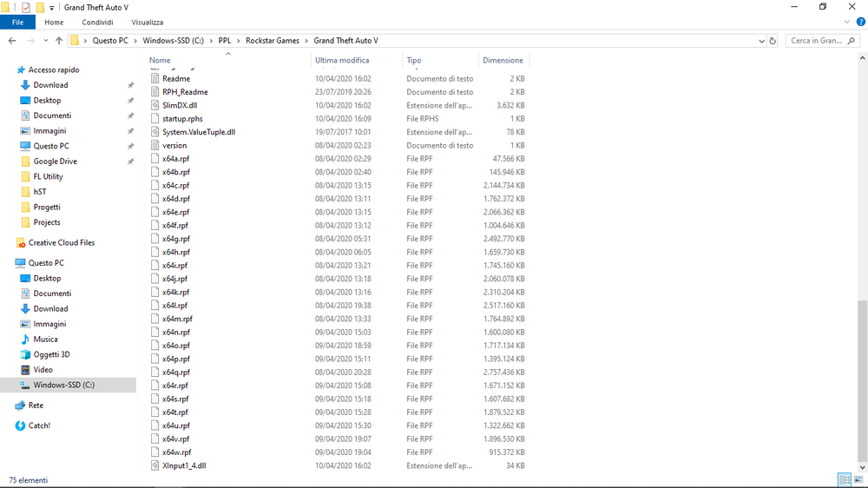Click the search magnifier icon
Image resolution: width=868 pixels, height=488 pixels.
852,41
